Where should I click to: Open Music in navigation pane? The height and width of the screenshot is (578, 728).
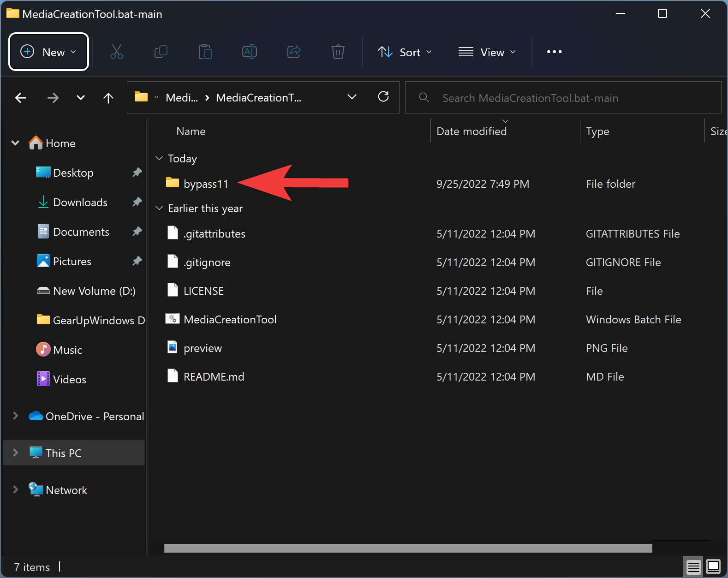(x=67, y=350)
